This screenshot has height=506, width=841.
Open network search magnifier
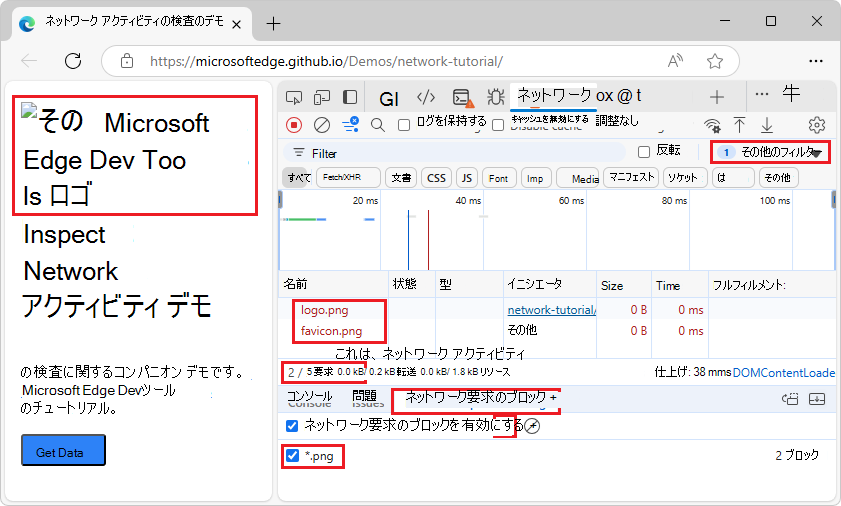point(378,125)
